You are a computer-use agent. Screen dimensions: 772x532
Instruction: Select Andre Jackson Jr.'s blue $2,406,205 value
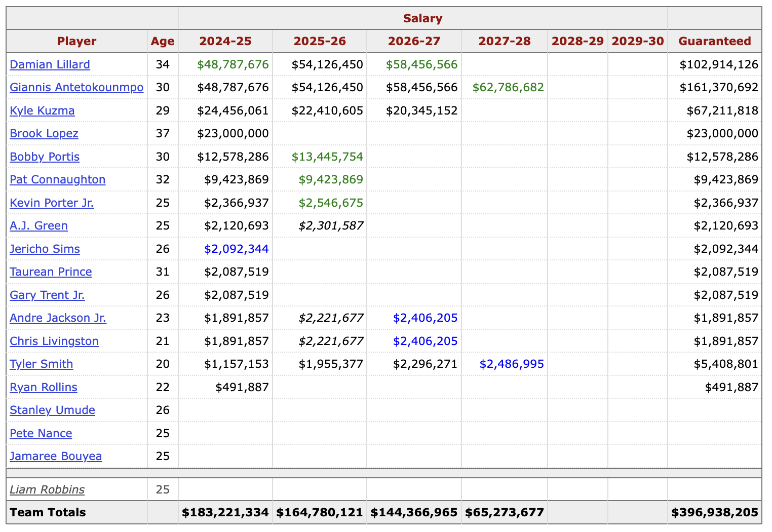(x=426, y=318)
